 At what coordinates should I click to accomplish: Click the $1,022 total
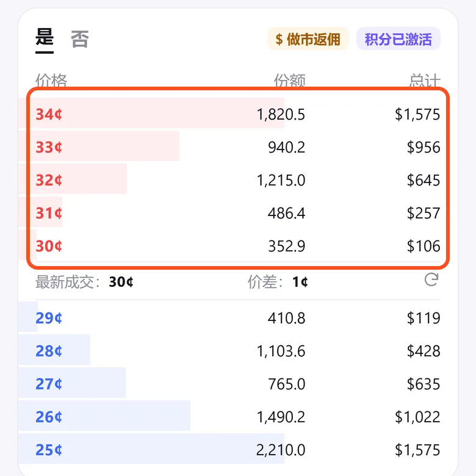pos(417,417)
